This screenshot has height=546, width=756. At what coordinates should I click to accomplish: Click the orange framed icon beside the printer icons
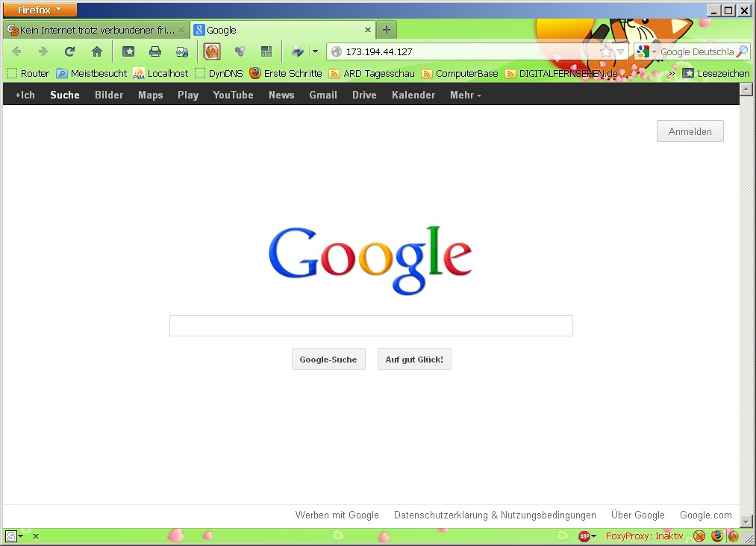(x=212, y=51)
